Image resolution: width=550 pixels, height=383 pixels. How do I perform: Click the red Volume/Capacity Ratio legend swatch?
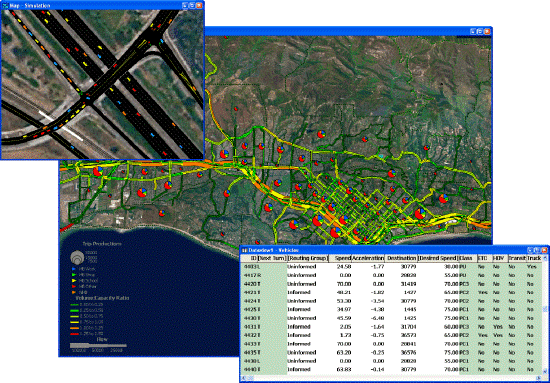(73, 334)
